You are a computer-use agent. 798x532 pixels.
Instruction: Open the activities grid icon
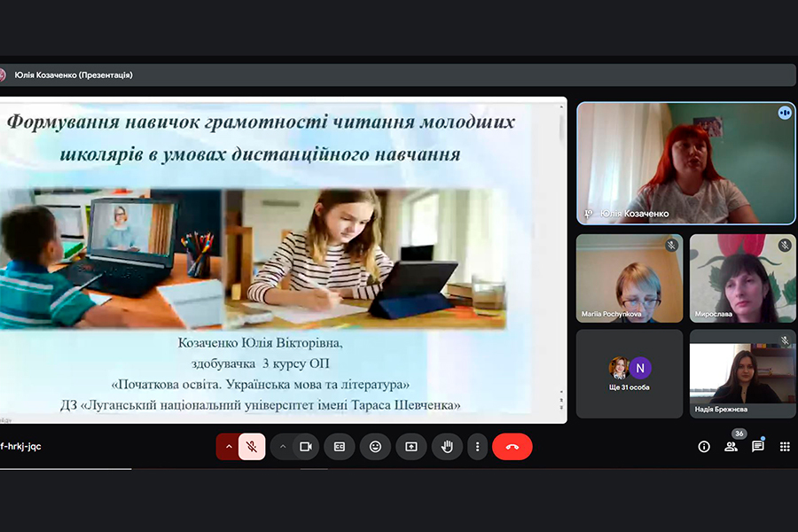pos(785,447)
